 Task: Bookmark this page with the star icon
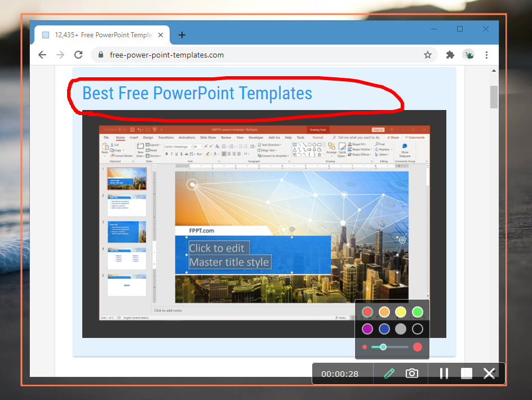click(x=428, y=55)
